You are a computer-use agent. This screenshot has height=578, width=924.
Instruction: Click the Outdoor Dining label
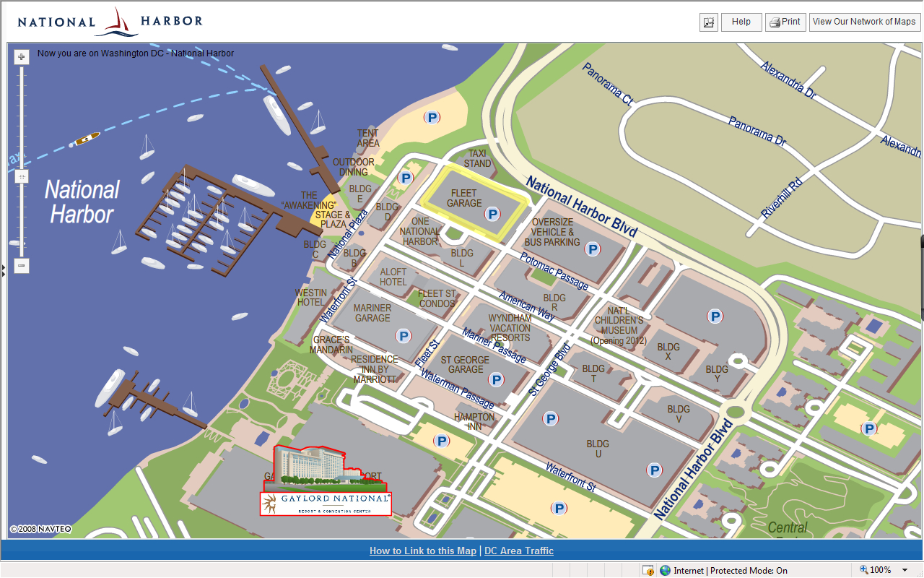point(354,167)
